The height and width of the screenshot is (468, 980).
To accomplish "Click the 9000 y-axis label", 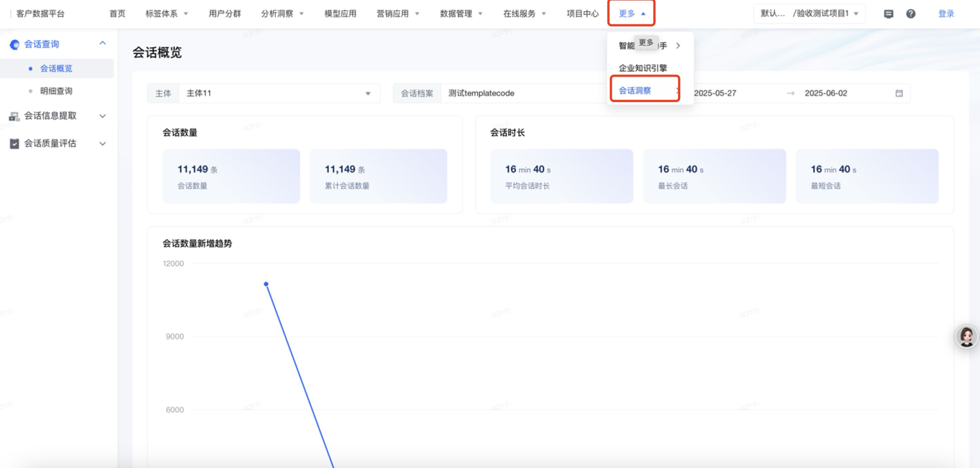I will click(175, 337).
